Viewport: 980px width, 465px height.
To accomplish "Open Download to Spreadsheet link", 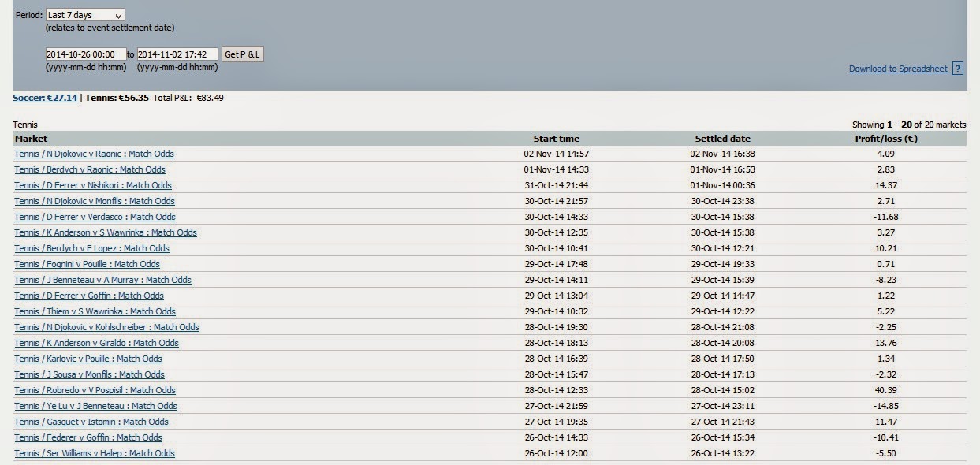I will point(899,69).
